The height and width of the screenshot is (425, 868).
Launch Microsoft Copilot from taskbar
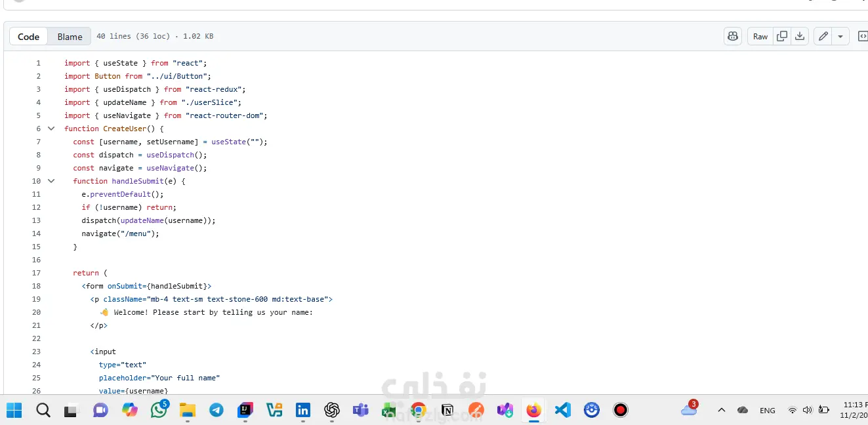pos(130,411)
